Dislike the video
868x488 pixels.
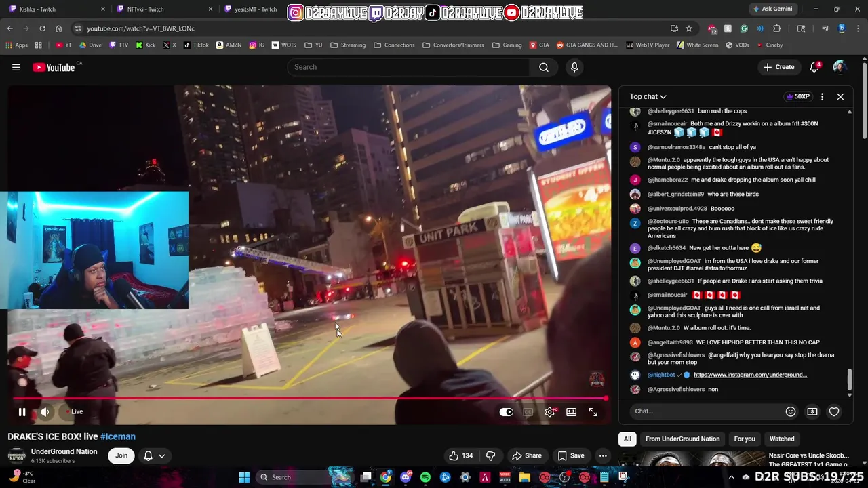(490, 455)
